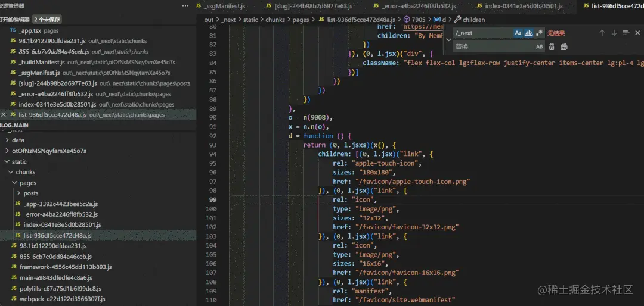Select list-936df5cce472d48a.js in file tree
Image resolution: width=644 pixels, height=306 pixels.
(57, 235)
